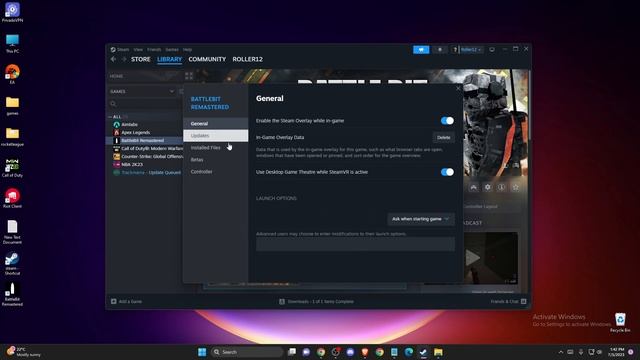Open Brave browser from the taskbar

(x=365, y=352)
